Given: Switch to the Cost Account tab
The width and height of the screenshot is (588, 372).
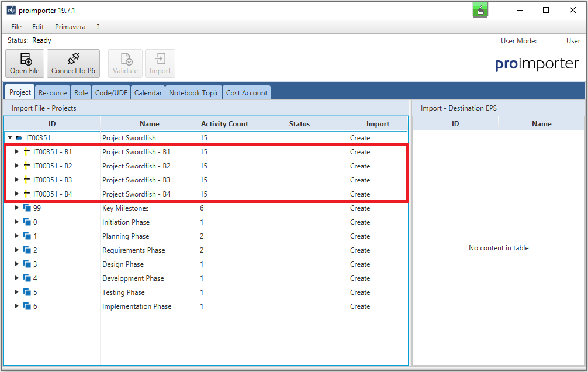Looking at the screenshot, I should point(247,93).
